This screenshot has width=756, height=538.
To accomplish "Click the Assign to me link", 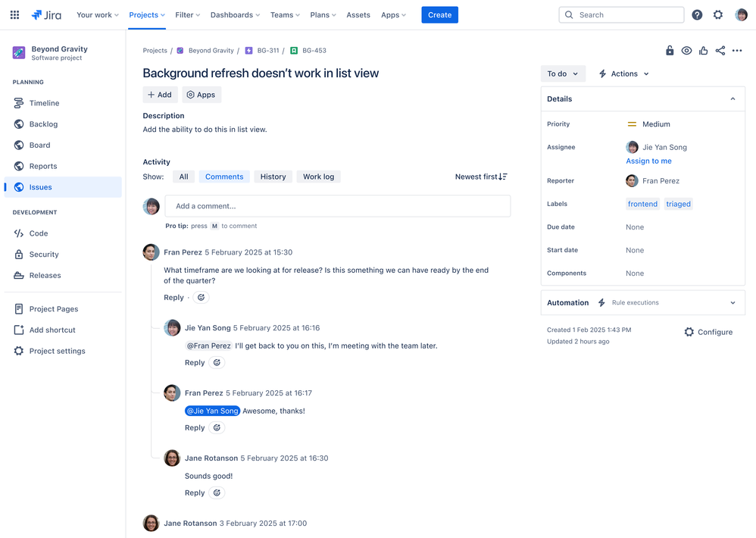I will [648, 161].
